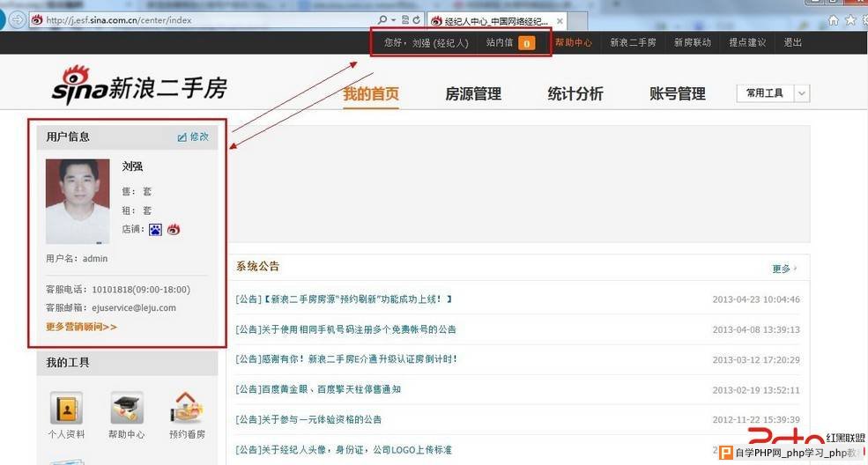Open announcement about 经纪人头像 身份证 LOGO上传标准
This screenshot has height=465, width=868.
(343, 450)
